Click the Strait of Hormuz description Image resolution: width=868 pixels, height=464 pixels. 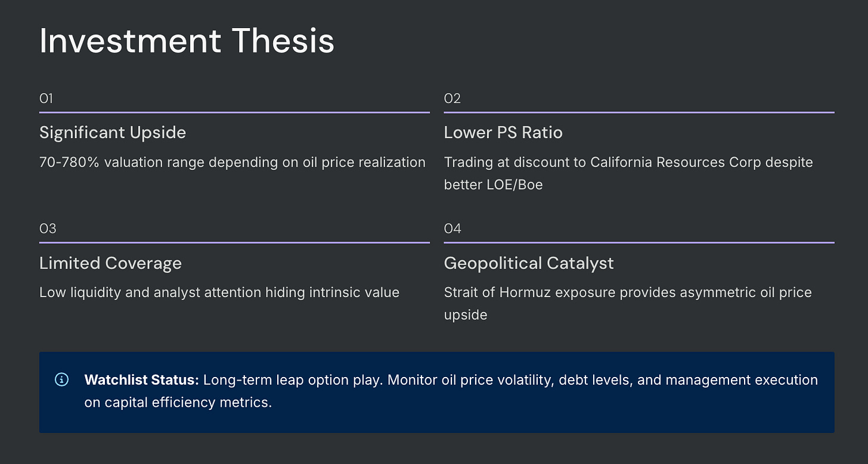[x=628, y=304]
